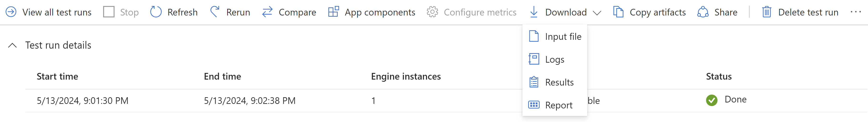Collapse the Test run details section

(12, 46)
